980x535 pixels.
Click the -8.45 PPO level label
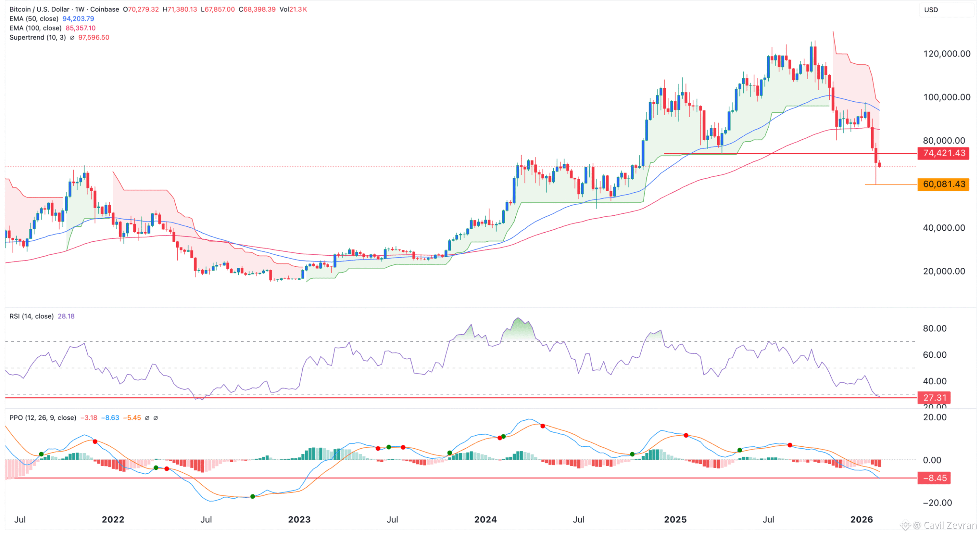coord(934,478)
